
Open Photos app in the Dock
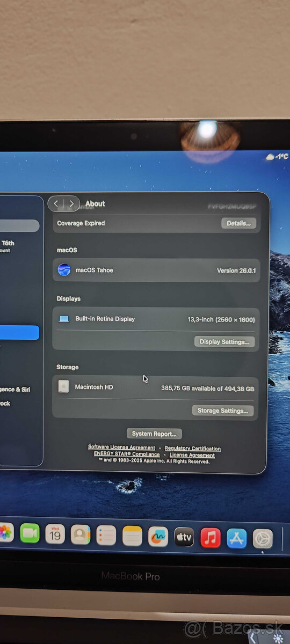click(x=5, y=533)
